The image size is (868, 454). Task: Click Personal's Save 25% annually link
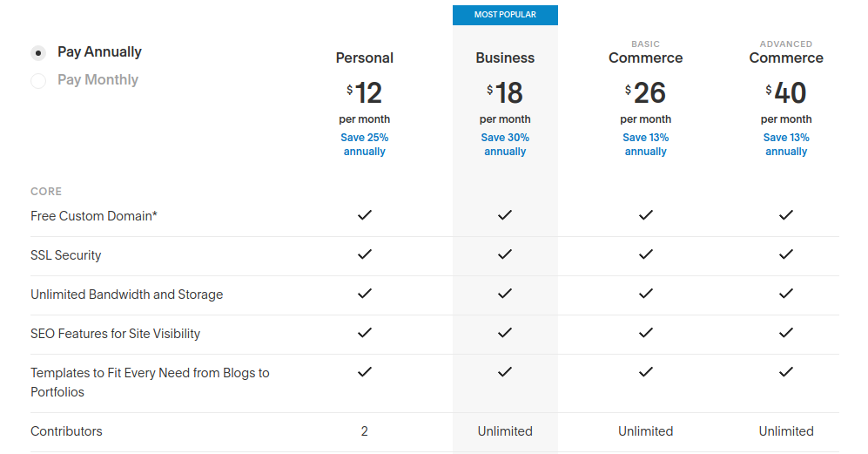[365, 145]
